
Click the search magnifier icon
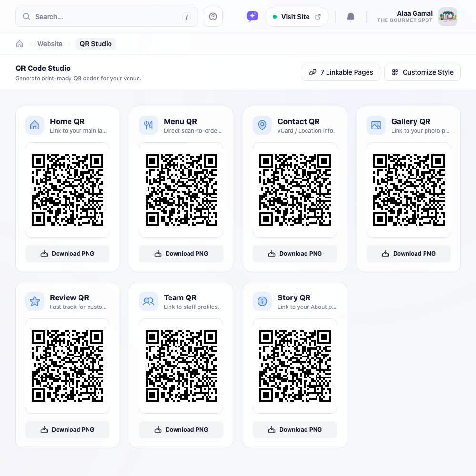pos(26,16)
